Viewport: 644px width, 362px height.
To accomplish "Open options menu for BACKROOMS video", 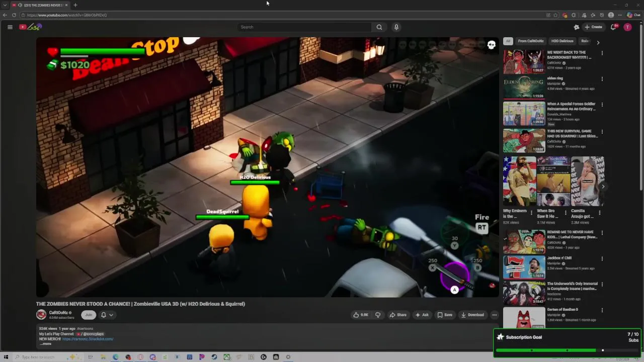I will [x=602, y=53].
